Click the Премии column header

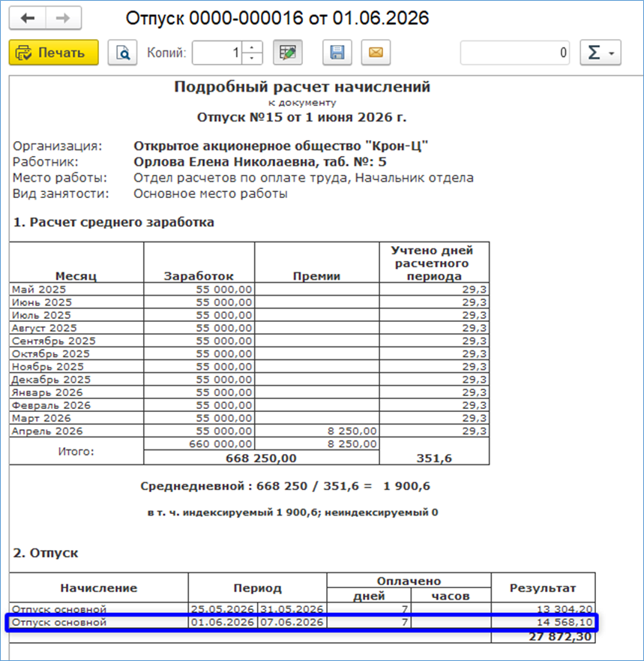(x=316, y=262)
